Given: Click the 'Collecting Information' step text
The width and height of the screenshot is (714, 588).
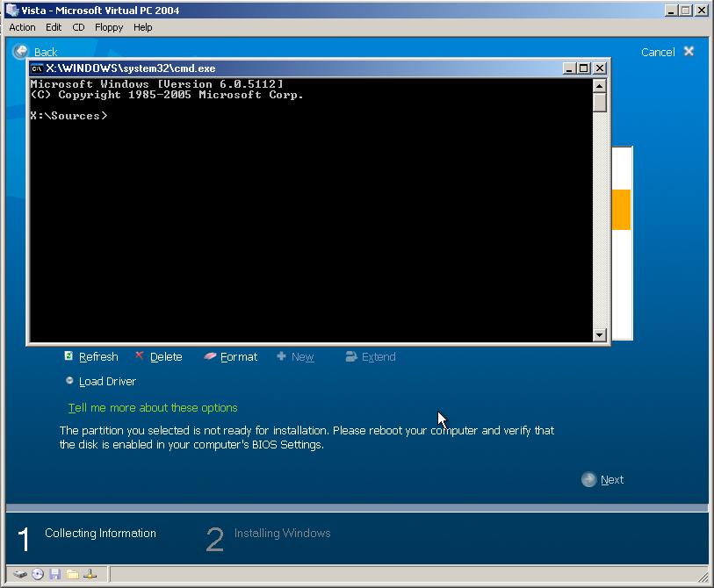Looking at the screenshot, I should click(100, 533).
